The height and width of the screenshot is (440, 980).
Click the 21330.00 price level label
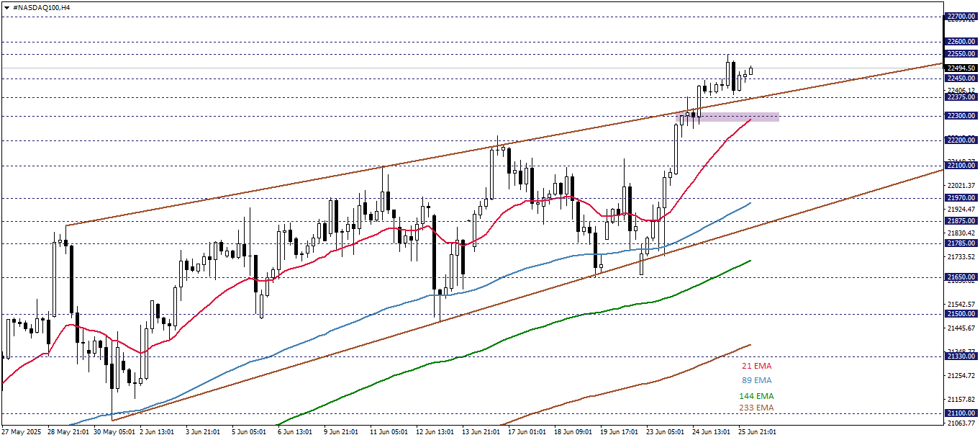[x=961, y=356]
